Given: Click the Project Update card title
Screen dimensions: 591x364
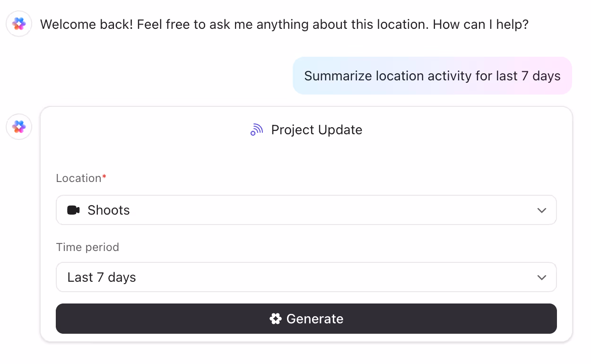Looking at the screenshot, I should (x=316, y=130).
